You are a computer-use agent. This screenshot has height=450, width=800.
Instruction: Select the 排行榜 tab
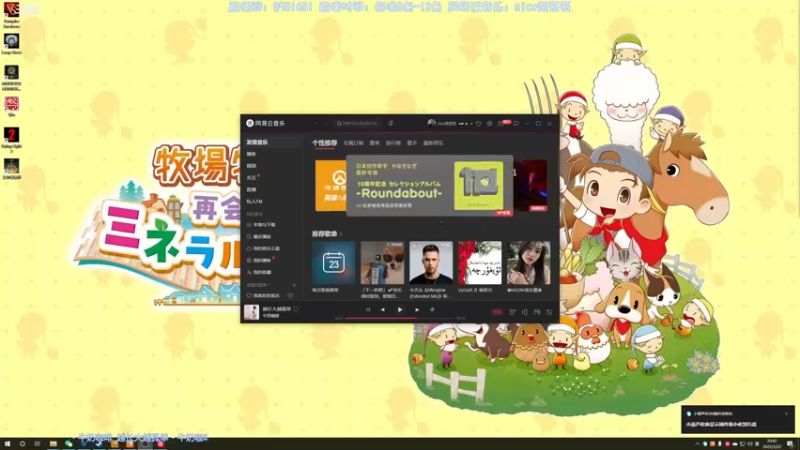393,143
